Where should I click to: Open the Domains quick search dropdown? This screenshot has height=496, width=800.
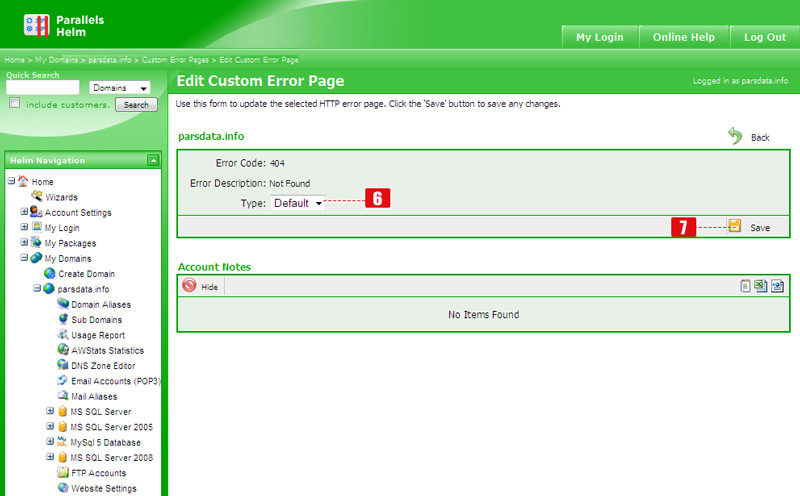119,88
